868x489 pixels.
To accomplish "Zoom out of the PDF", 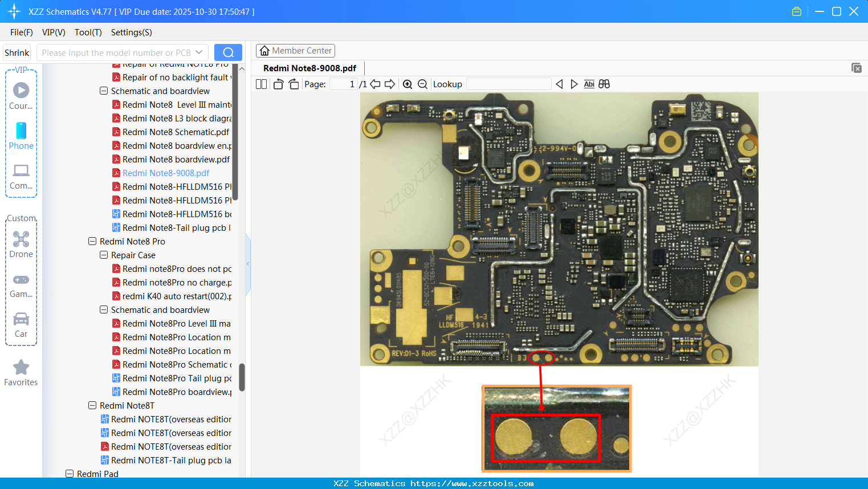I will click(422, 84).
